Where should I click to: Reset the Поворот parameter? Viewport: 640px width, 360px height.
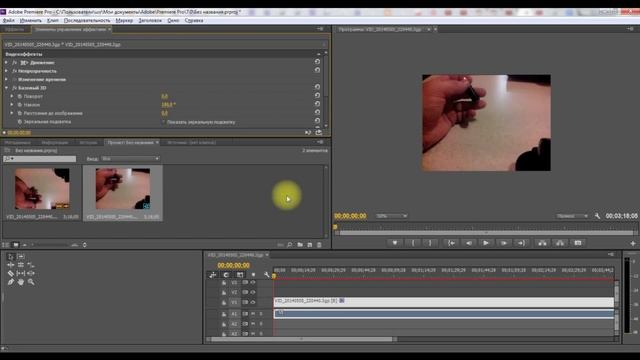click(x=317, y=96)
